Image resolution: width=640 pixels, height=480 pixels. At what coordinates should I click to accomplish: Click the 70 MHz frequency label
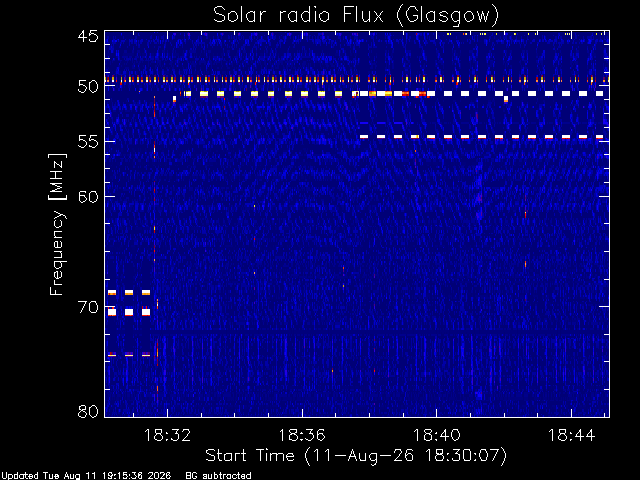[88, 307]
